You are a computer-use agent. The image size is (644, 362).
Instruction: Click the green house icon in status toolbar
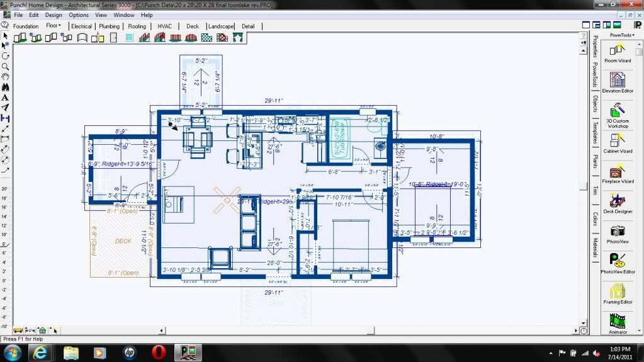click(x=42, y=331)
